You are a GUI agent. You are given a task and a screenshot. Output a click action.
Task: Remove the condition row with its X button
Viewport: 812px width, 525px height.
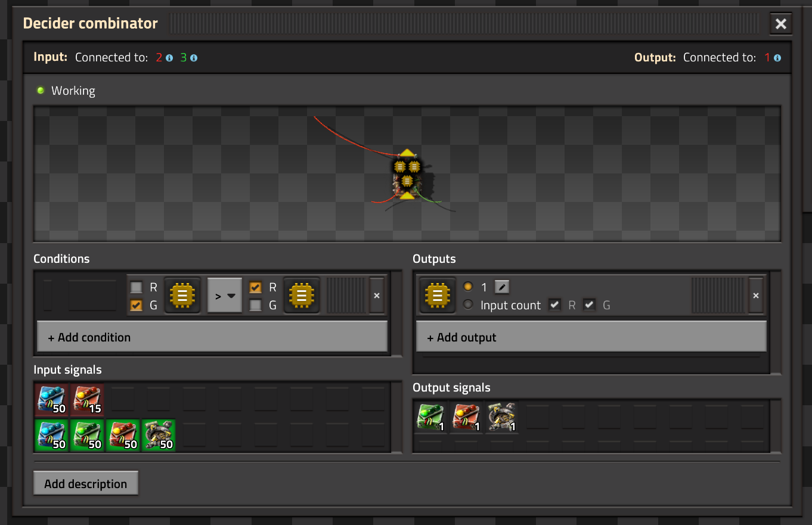376,295
